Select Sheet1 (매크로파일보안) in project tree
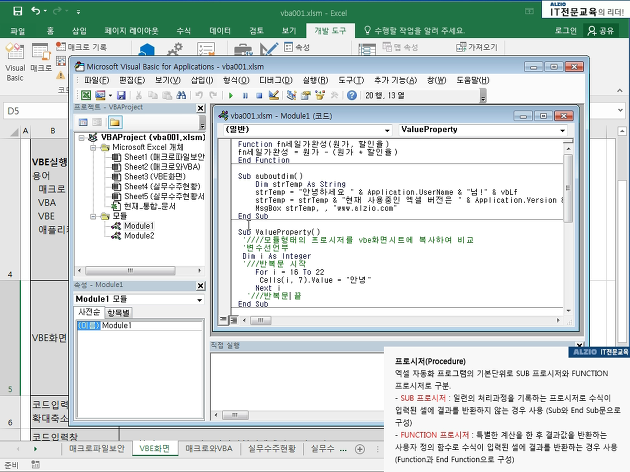Screen dimensions: 630x472 (164, 157)
